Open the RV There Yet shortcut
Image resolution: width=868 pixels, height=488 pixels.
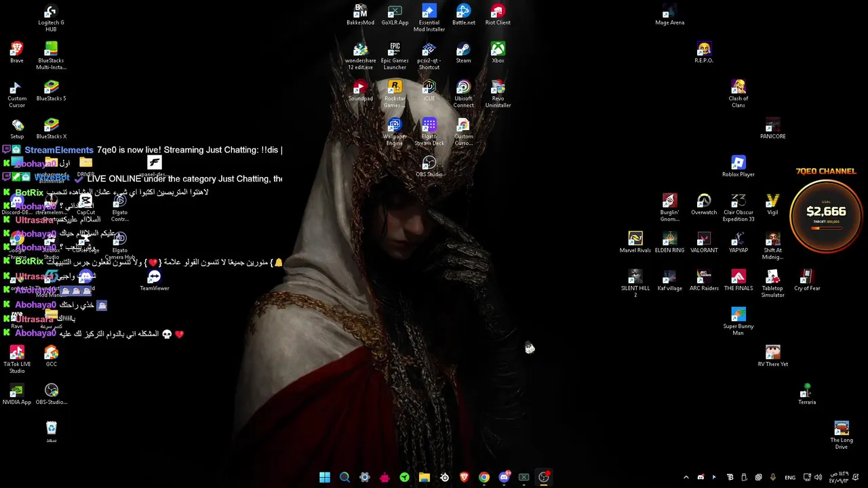[x=772, y=357]
